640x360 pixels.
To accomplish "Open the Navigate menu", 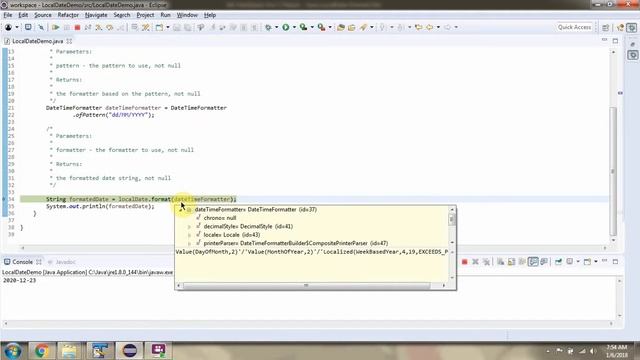I will [96, 15].
